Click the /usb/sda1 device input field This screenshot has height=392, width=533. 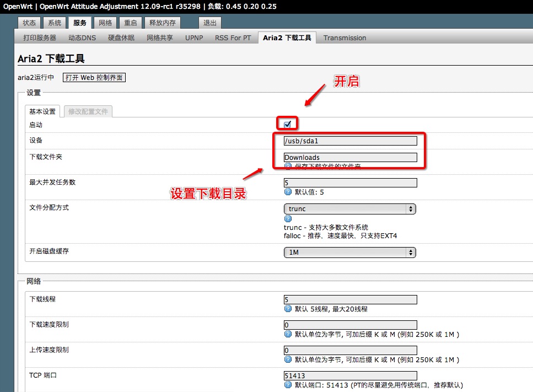[350, 141]
